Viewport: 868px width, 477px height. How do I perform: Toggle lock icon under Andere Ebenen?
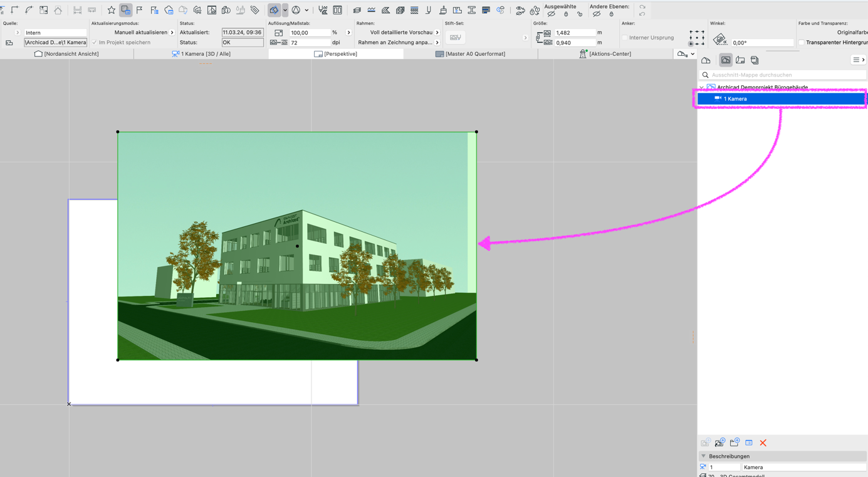(612, 14)
